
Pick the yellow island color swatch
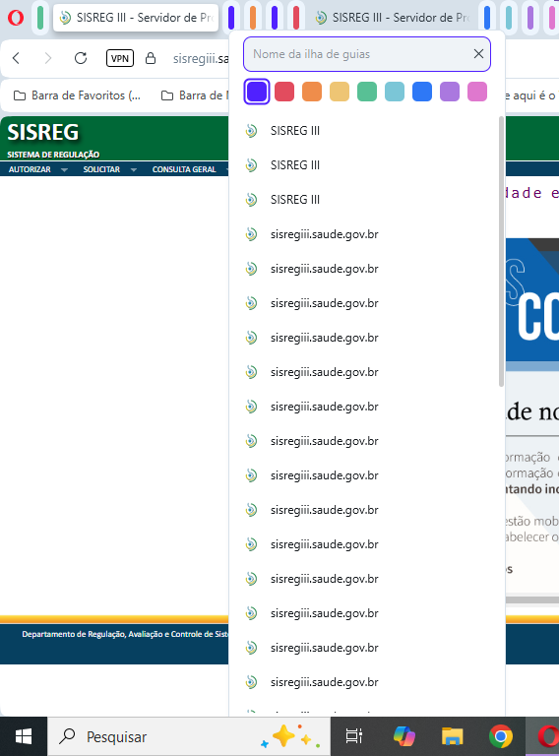point(340,92)
